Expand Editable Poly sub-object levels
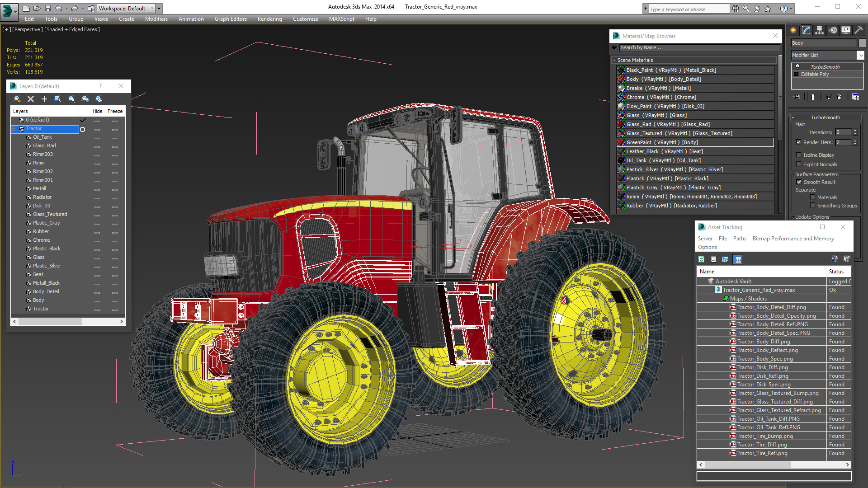 pyautogui.click(x=797, y=74)
